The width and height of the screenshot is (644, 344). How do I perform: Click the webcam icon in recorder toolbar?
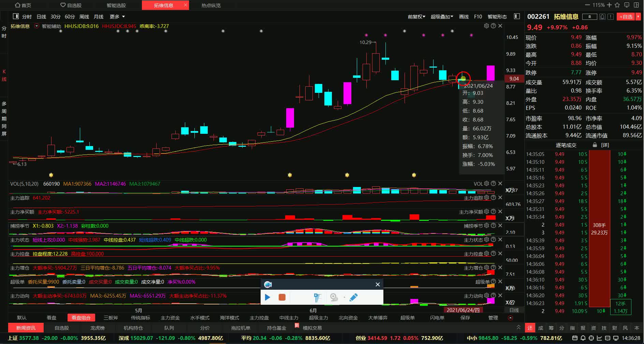click(x=334, y=298)
